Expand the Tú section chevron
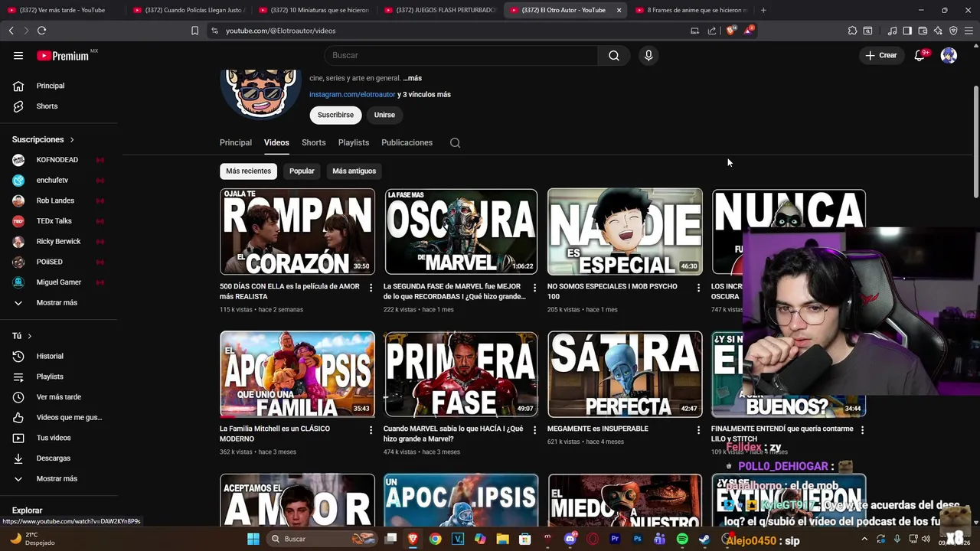This screenshot has height=551, width=980. click(30, 336)
